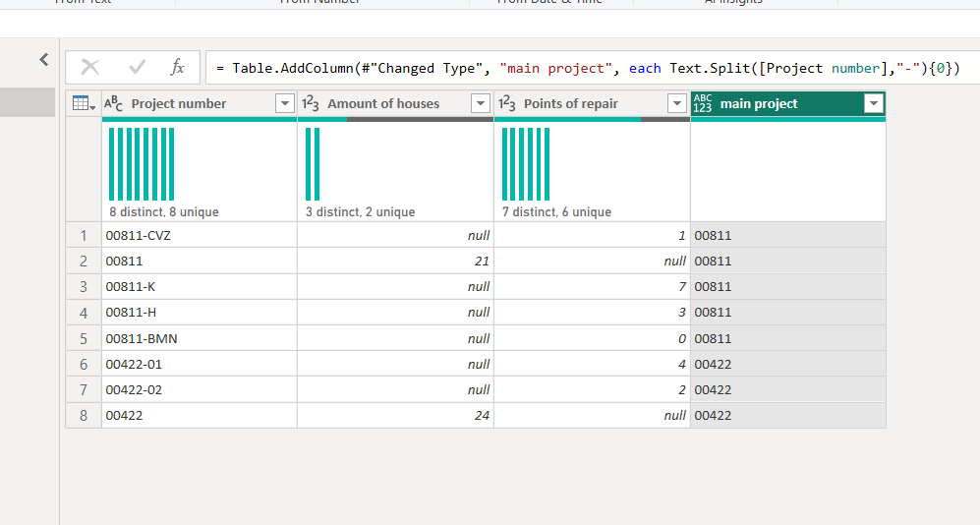Open the Project number filter dropdown
Viewport: 980px width, 525px height.
(284, 104)
